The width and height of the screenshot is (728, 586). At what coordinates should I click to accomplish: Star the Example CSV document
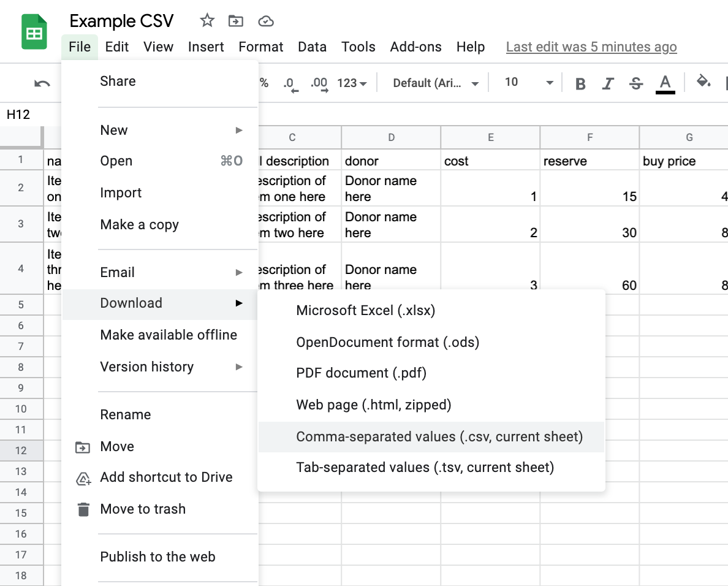(x=207, y=20)
